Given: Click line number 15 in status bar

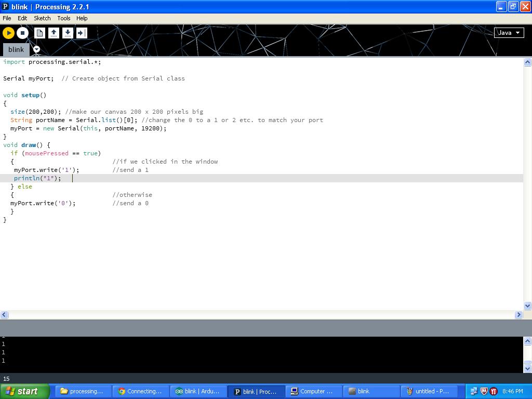Looking at the screenshot, I should 6,379.
